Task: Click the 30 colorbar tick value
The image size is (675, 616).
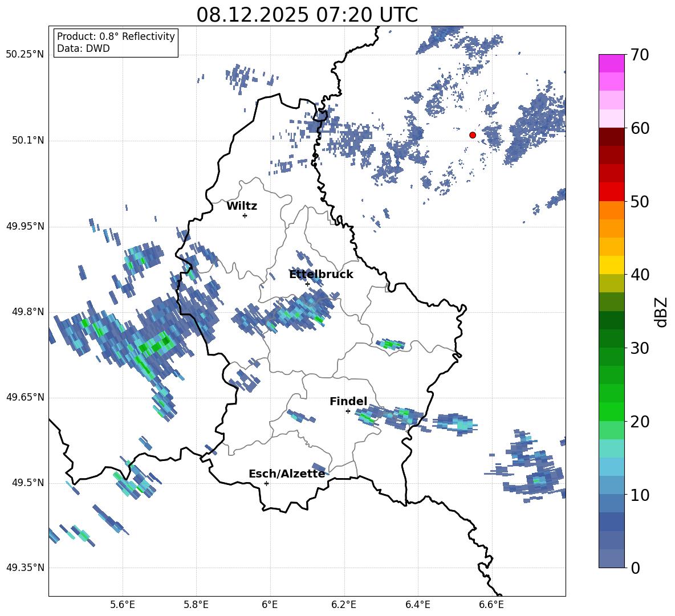Action: pos(640,348)
